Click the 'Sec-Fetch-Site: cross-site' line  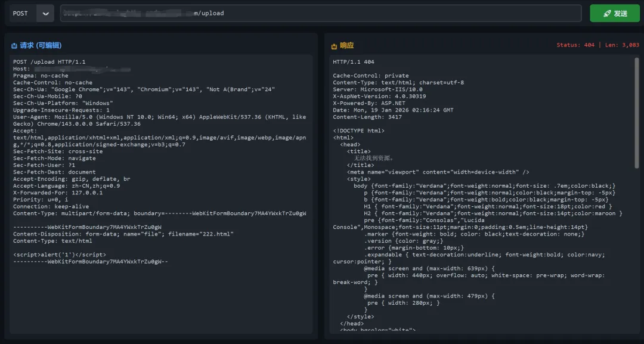click(x=58, y=151)
